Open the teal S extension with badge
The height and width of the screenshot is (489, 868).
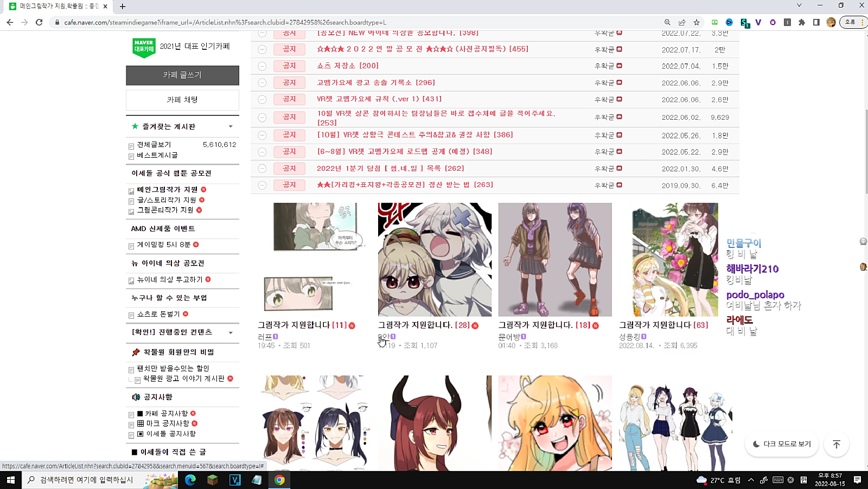point(744,23)
